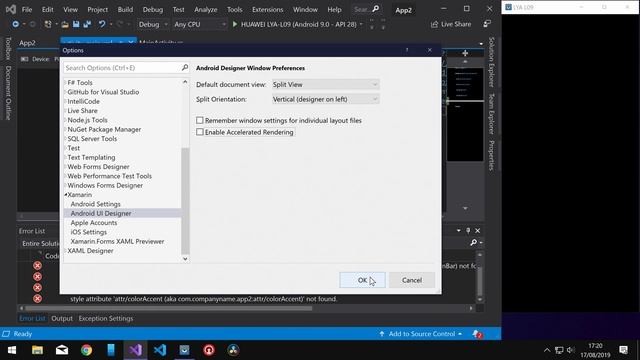The width and height of the screenshot is (640, 360).
Task: Open Visual Studio Code from taskbar
Action: (160, 350)
